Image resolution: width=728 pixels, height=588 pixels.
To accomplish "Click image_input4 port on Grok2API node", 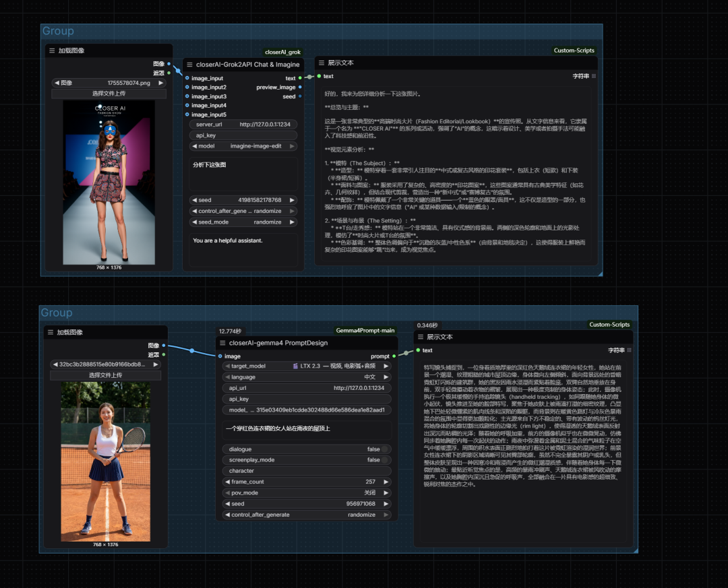I will pos(187,105).
